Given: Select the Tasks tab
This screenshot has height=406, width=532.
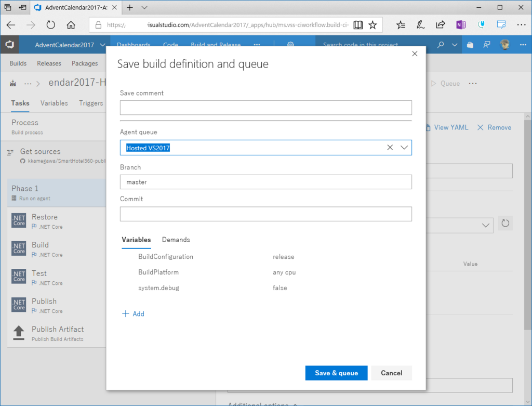Looking at the screenshot, I should [x=20, y=103].
